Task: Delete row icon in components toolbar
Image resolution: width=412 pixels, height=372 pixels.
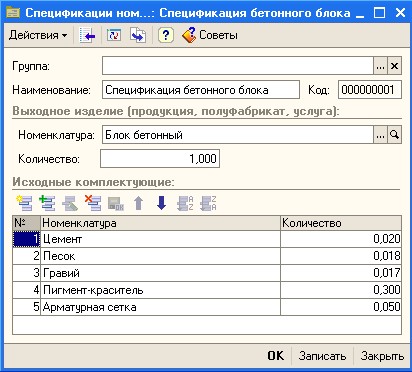Action: [93, 203]
